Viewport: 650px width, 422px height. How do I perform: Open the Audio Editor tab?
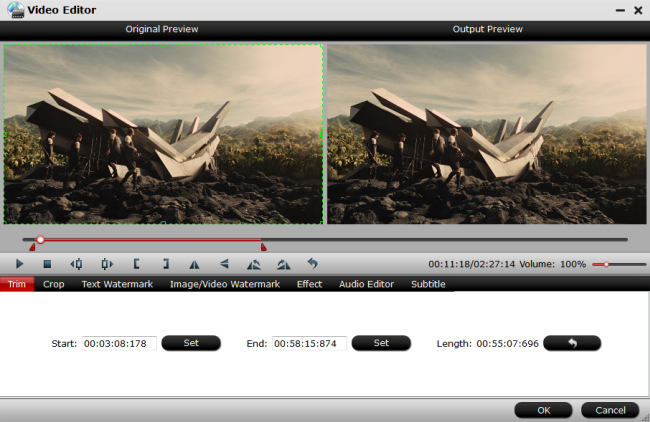pyautogui.click(x=366, y=284)
